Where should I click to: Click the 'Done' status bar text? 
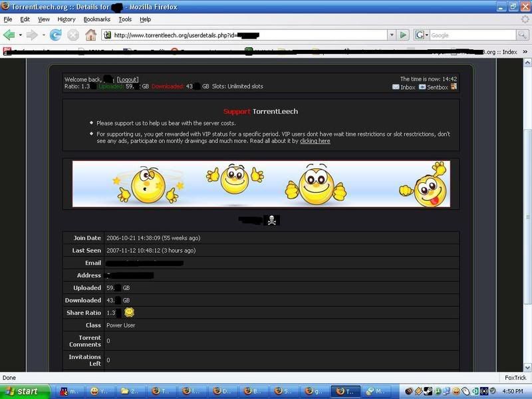(9, 378)
